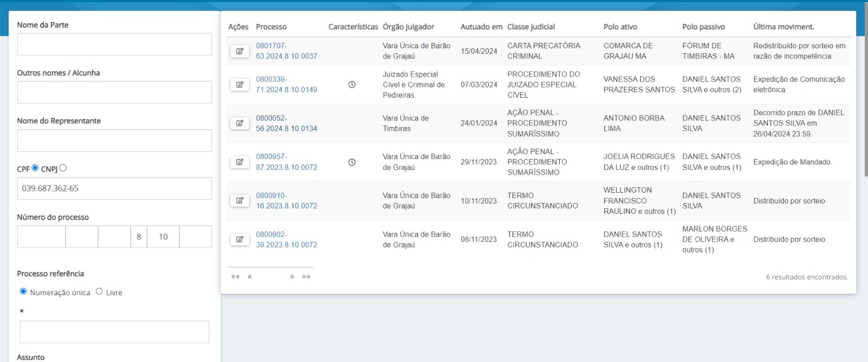
Task: Click edit icon for process 0800052-56.2024.8.10.0134
Action: click(239, 123)
